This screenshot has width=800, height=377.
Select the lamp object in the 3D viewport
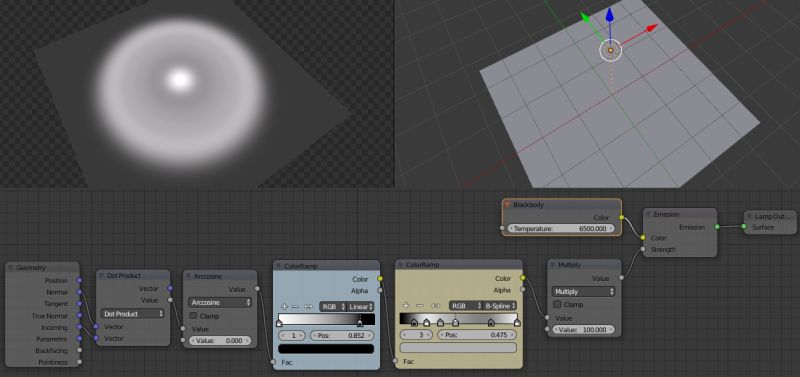pyautogui.click(x=610, y=51)
